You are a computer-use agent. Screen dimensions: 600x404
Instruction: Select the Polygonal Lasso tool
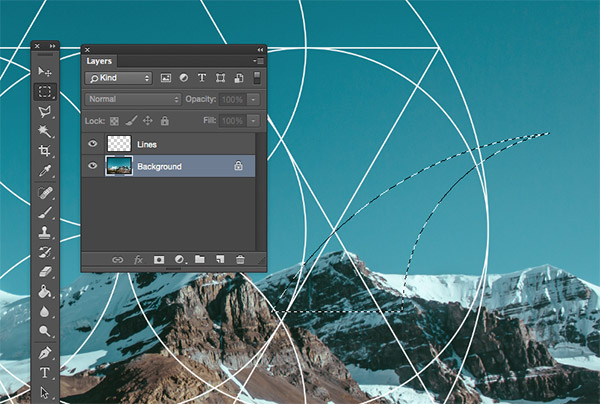coord(45,112)
